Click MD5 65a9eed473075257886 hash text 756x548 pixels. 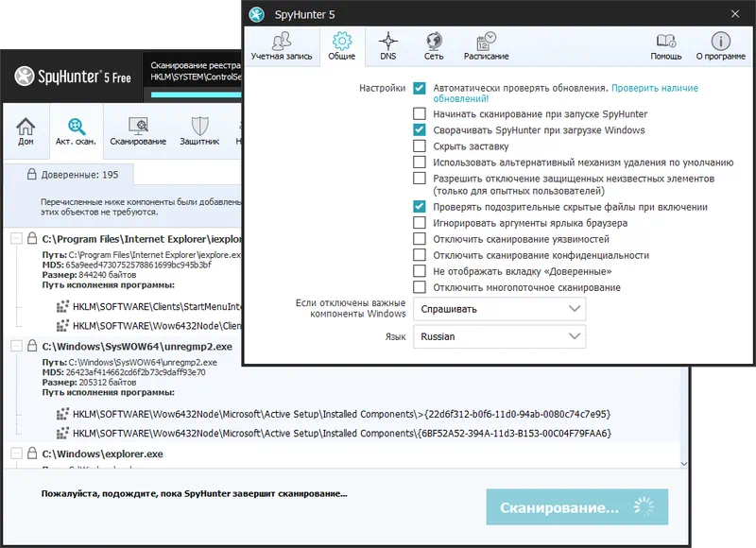[127, 265]
